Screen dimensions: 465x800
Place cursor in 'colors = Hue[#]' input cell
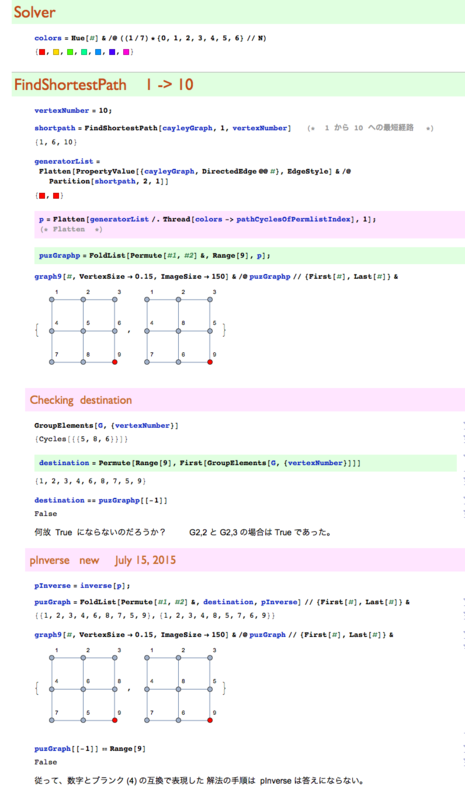pyautogui.click(x=150, y=38)
